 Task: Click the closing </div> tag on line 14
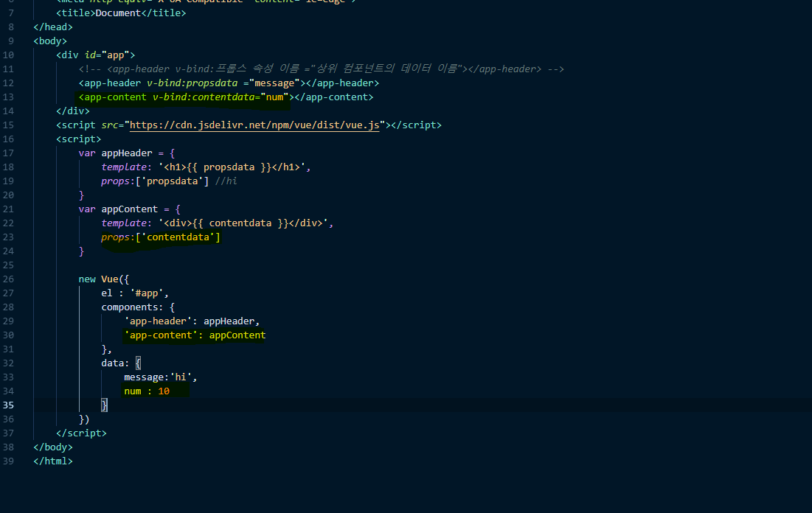[x=73, y=111]
